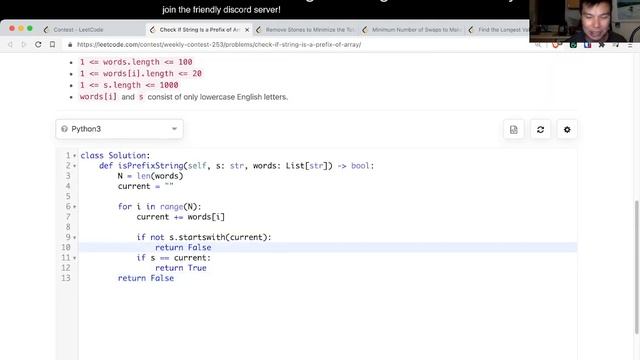Go back using the browser back arrow
Image resolution: width=640 pixels, height=360 pixels.
(10, 44)
